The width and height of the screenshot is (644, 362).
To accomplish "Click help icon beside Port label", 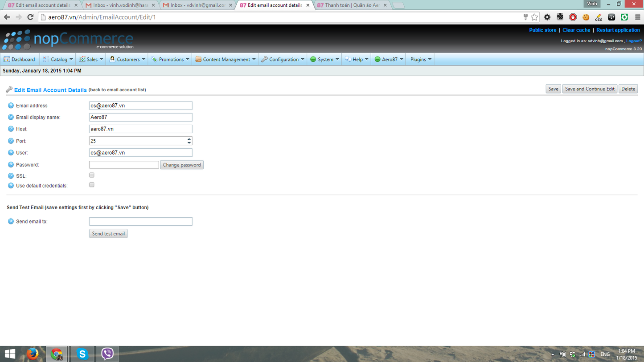I will coord(11,141).
